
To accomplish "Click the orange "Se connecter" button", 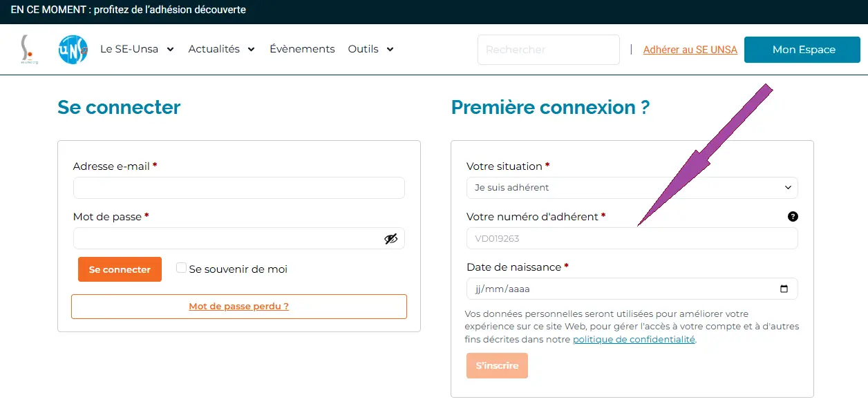I will click(x=120, y=269).
